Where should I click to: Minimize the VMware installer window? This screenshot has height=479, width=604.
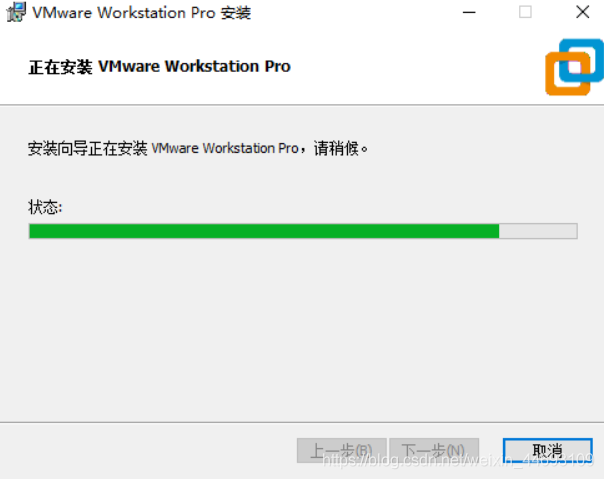coord(469,13)
